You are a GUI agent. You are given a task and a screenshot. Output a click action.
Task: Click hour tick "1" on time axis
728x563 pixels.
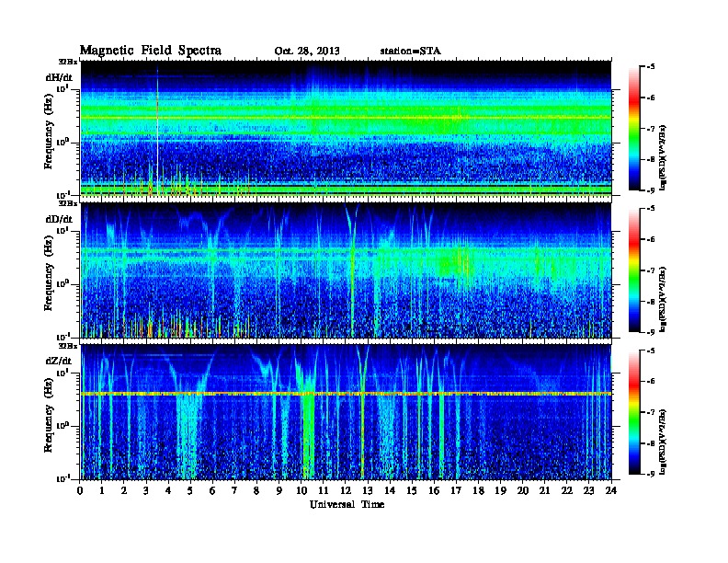102,491
